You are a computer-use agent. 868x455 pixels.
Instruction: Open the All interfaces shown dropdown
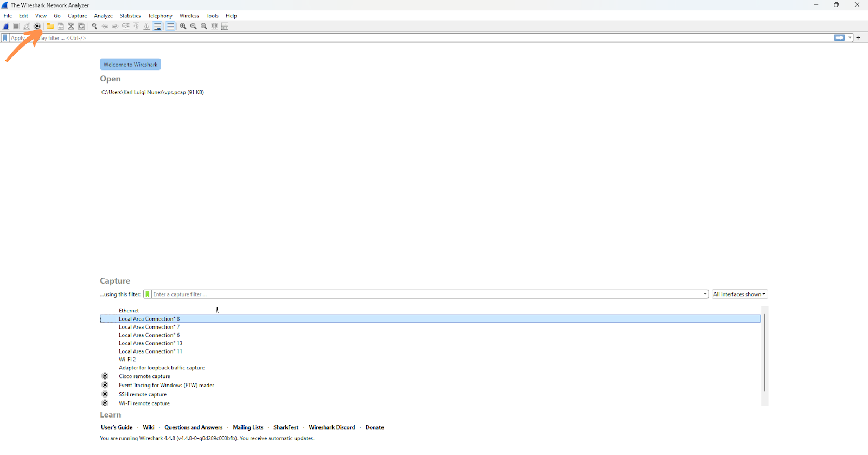739,294
